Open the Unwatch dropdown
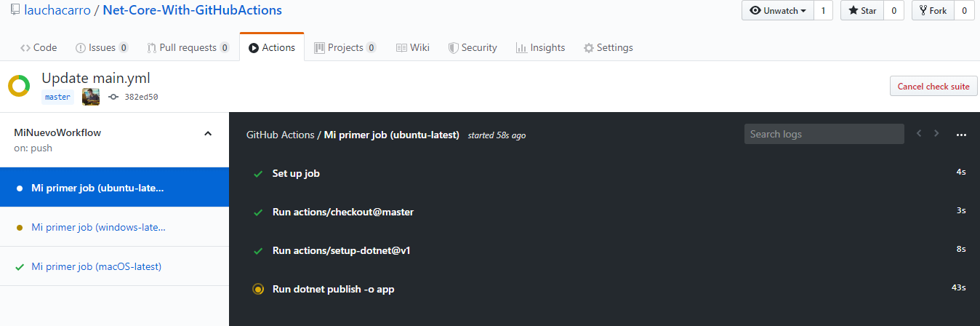The image size is (980, 326). [778, 11]
